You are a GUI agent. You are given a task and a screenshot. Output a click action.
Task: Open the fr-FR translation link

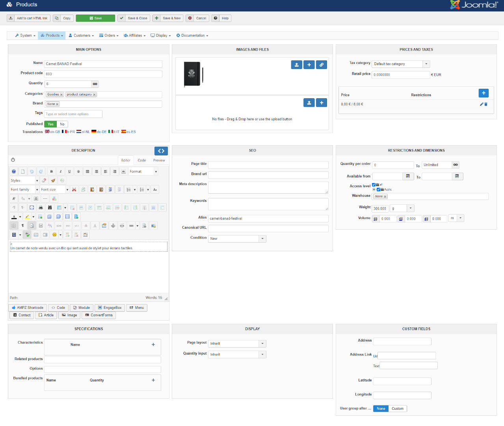[68, 132]
